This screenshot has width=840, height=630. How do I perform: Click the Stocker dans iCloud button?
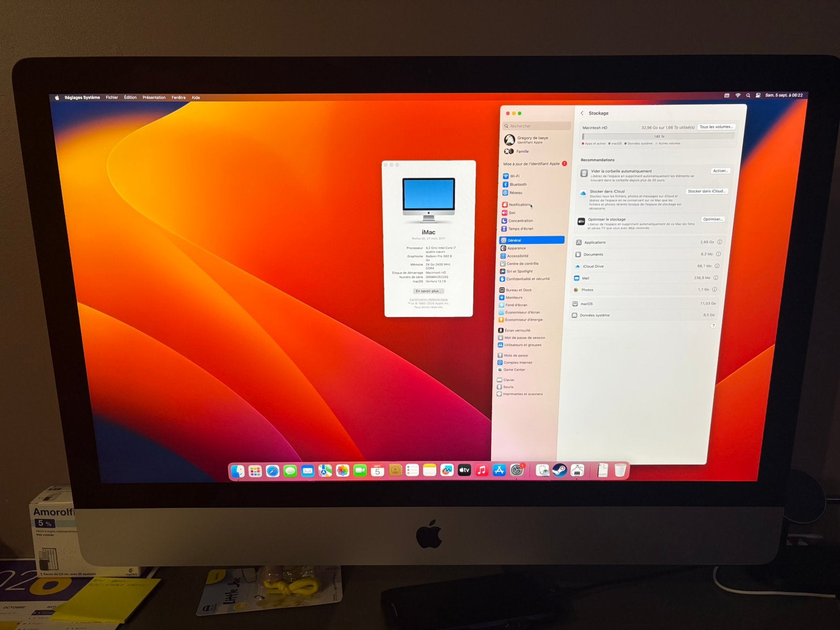coord(706,191)
